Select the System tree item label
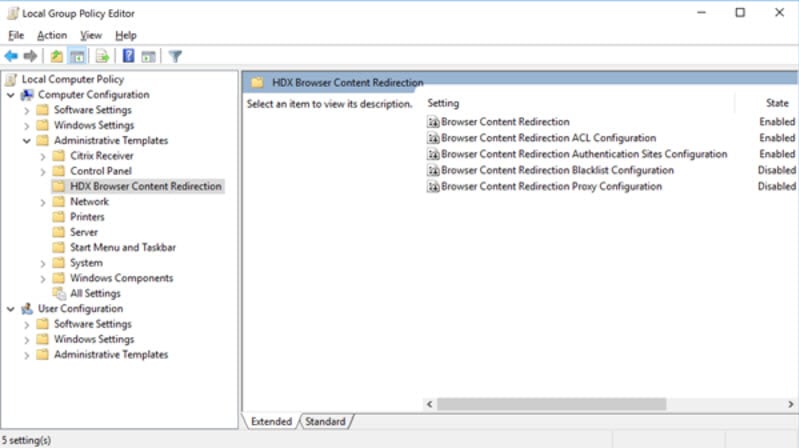Screen dimensions: 799x448 click(86, 263)
